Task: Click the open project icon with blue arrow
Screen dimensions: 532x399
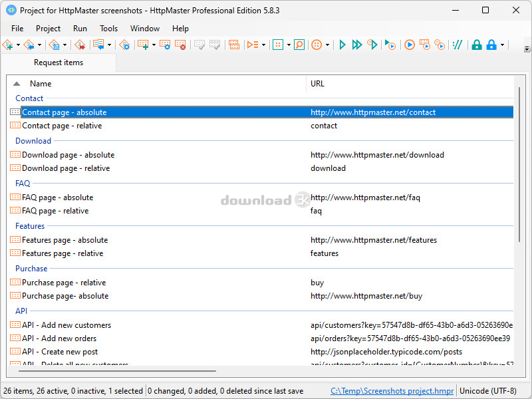Action: 29,45
